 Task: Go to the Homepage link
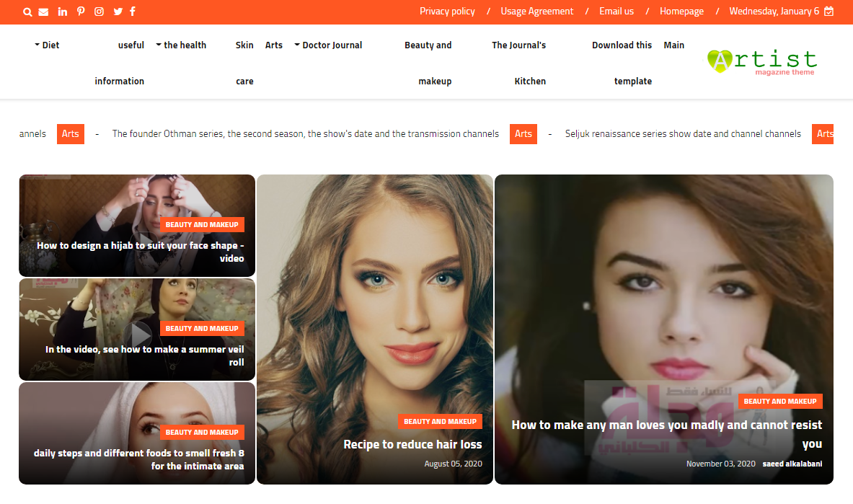[x=681, y=12]
